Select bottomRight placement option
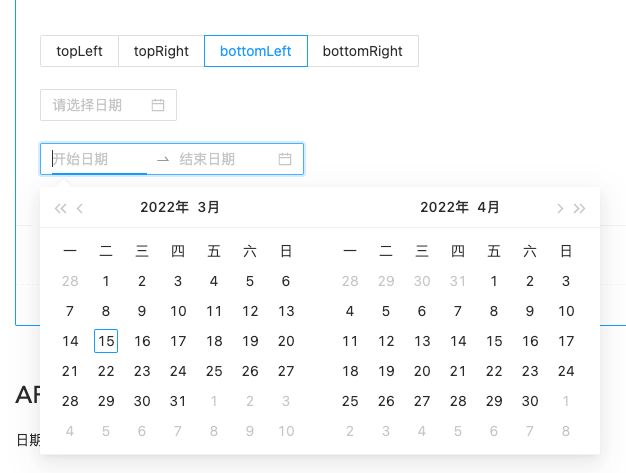Image resolution: width=626 pixels, height=473 pixels. [363, 51]
